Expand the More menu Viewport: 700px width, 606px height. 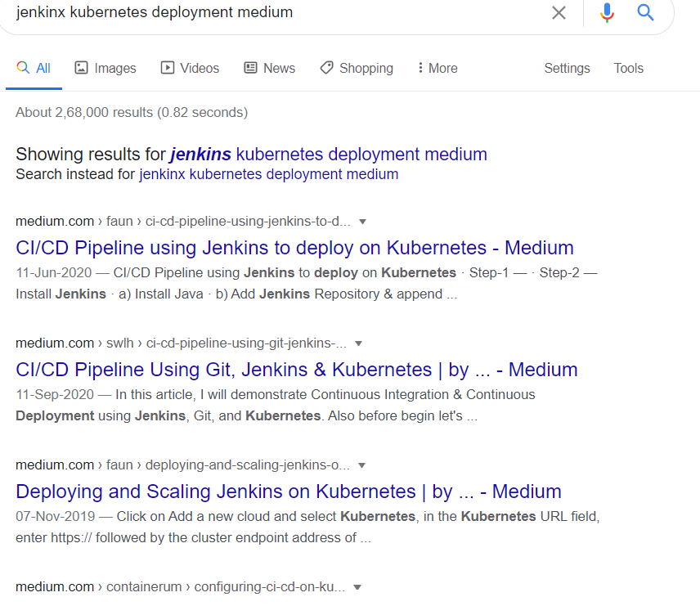[437, 68]
